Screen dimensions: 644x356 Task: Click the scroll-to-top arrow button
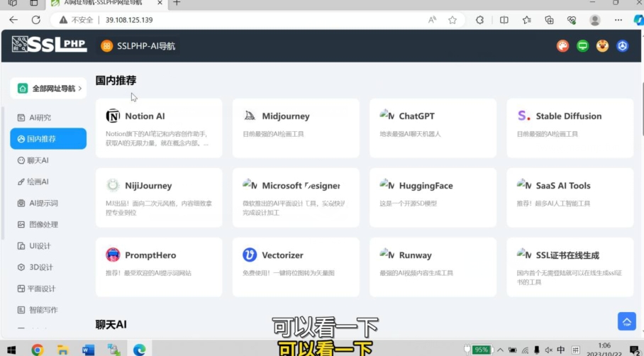pyautogui.click(x=626, y=321)
